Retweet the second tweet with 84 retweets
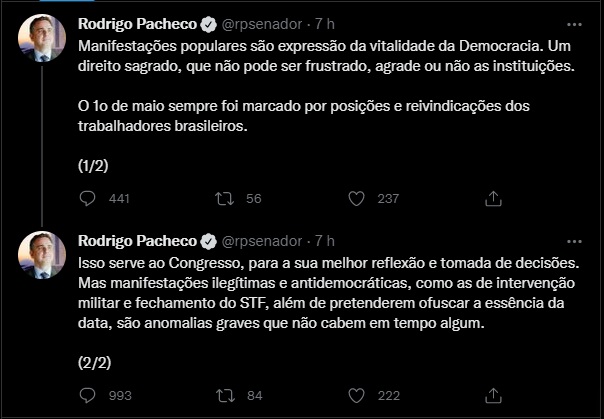604x419 pixels. point(225,395)
